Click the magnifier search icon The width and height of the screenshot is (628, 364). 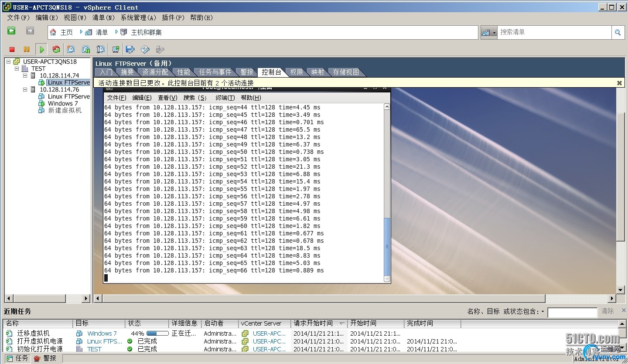[618, 32]
